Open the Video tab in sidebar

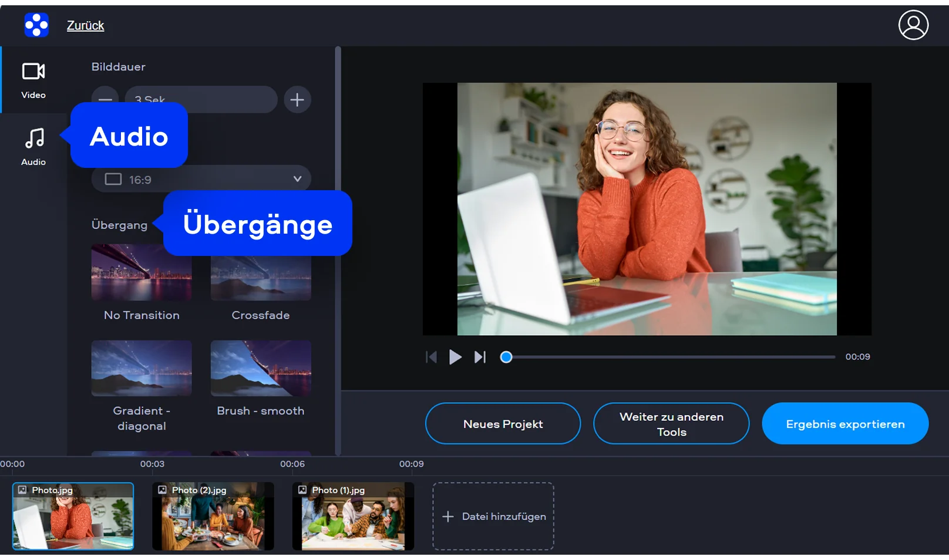coord(33,80)
